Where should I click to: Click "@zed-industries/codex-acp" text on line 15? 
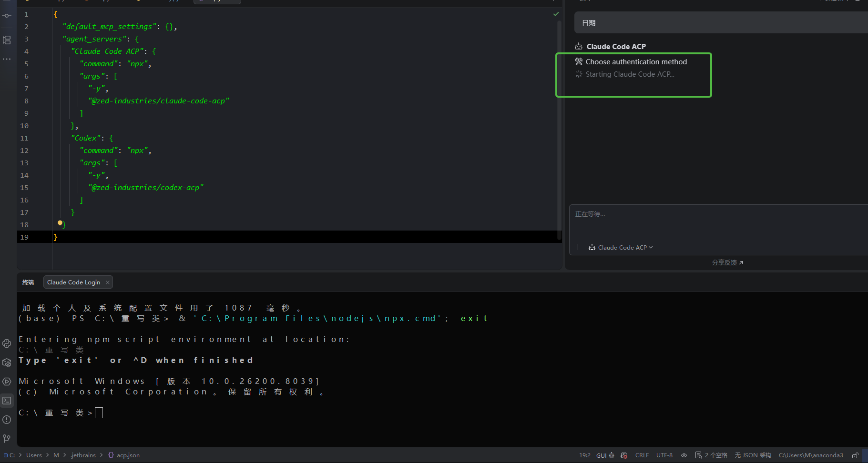(x=146, y=188)
